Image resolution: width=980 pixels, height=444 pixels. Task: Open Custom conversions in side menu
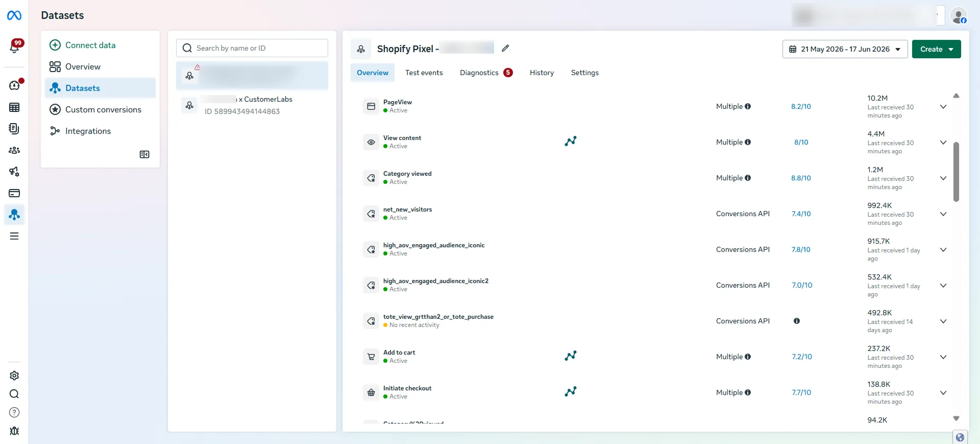point(100,109)
